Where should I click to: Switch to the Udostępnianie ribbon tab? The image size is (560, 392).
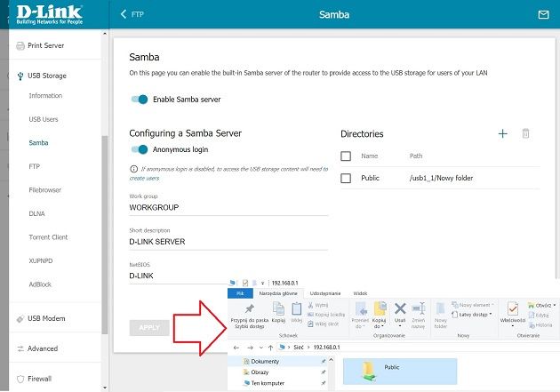pyautogui.click(x=325, y=293)
